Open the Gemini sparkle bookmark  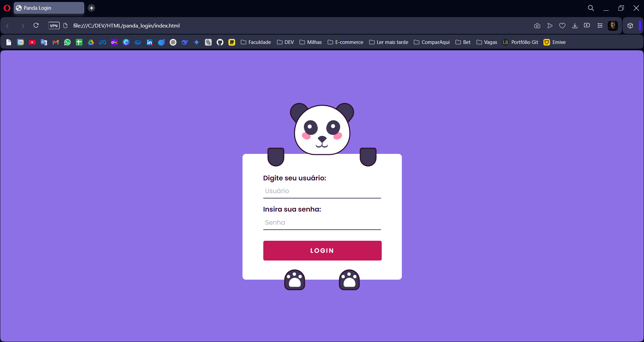tap(197, 42)
